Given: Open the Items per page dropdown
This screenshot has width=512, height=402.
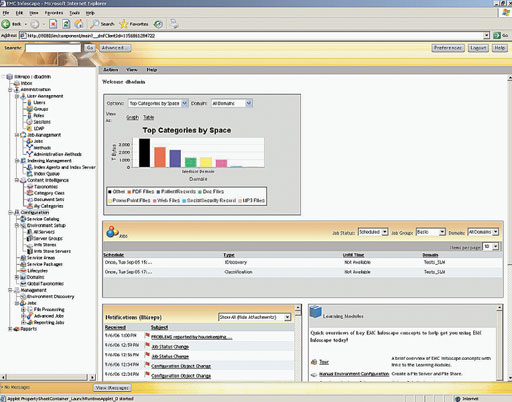Looking at the screenshot, I should pyautogui.click(x=490, y=247).
